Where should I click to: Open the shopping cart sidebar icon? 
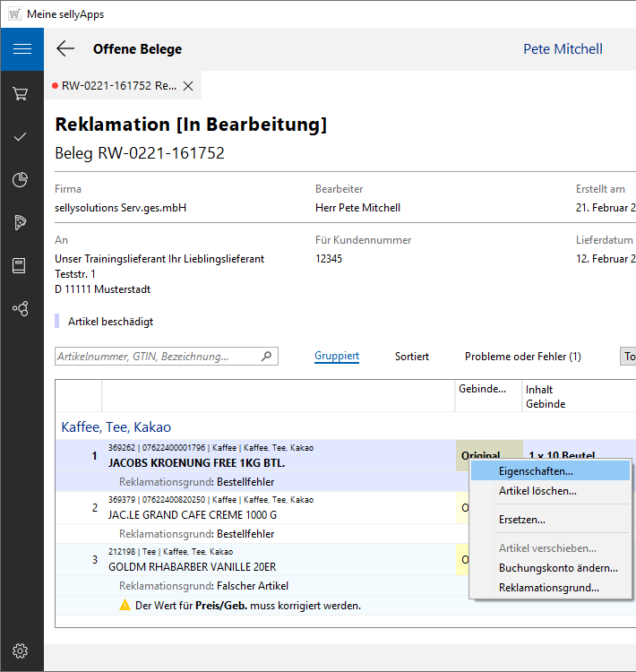[x=21, y=93]
